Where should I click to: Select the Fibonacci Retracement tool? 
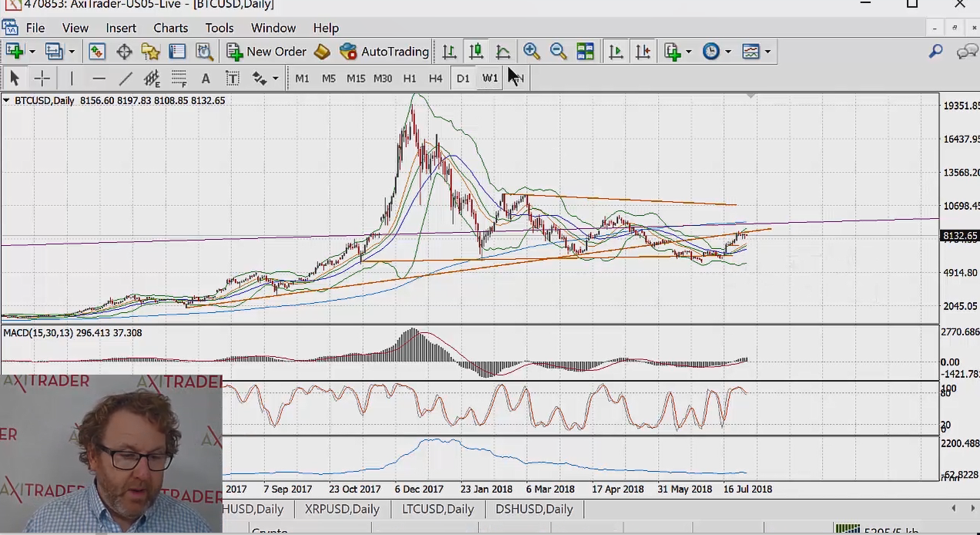click(179, 78)
